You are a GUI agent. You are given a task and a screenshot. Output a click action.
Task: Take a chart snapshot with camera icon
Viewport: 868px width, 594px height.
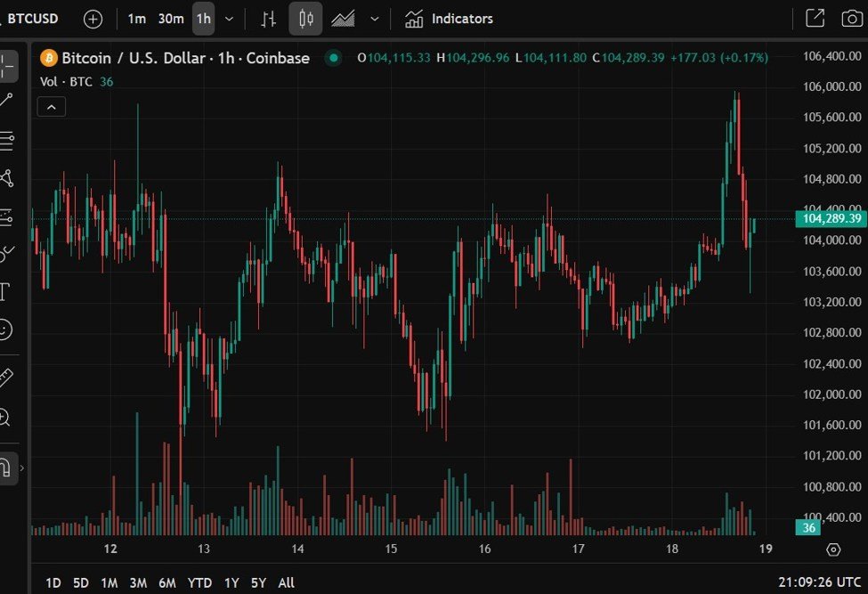(850, 19)
